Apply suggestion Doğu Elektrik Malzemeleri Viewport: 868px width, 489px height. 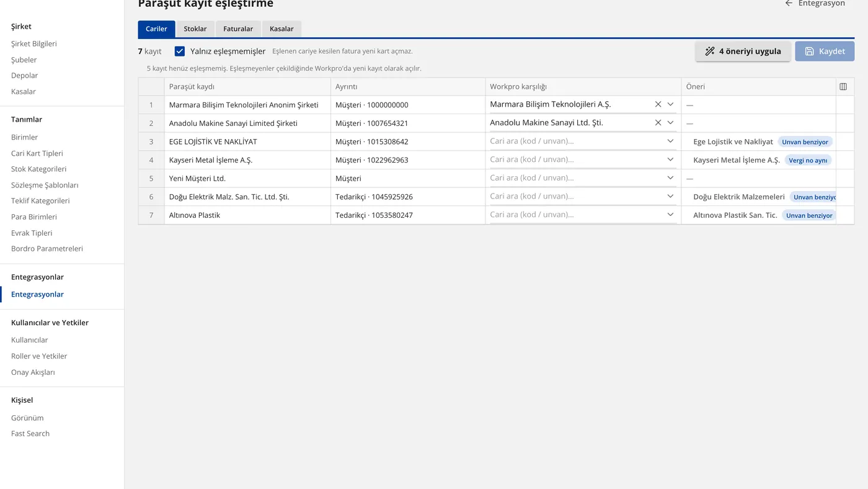[738, 197]
